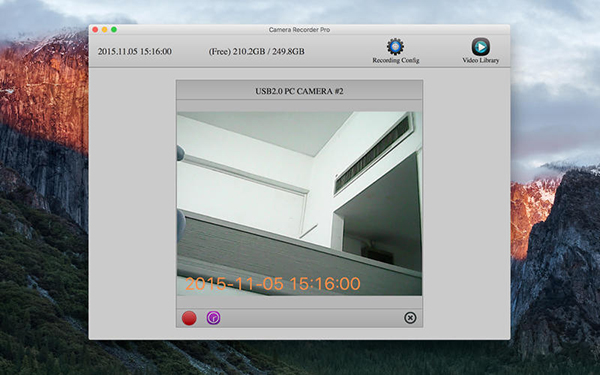Click the orange timestamp overlay in the preview
The height and width of the screenshot is (375, 600).
tap(273, 284)
